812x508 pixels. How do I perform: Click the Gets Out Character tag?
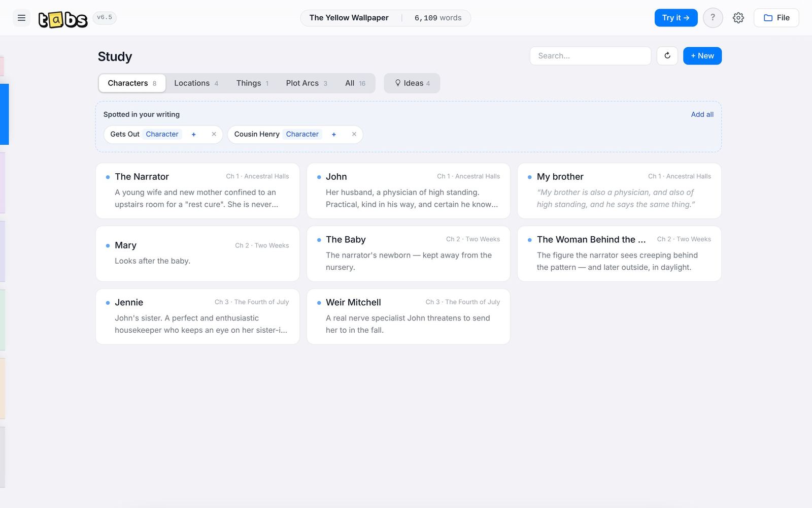pos(162,134)
